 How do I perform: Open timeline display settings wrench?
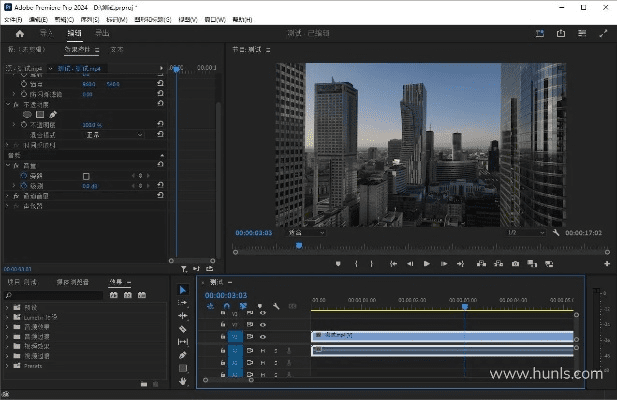[276, 306]
